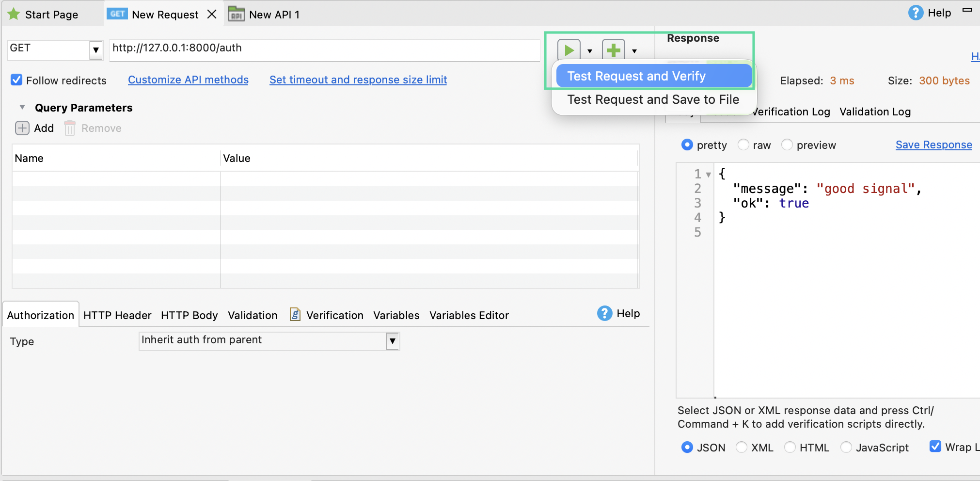Image resolution: width=980 pixels, height=481 pixels.
Task: Disable the Follow redirects checkbox
Action: pyautogui.click(x=16, y=80)
